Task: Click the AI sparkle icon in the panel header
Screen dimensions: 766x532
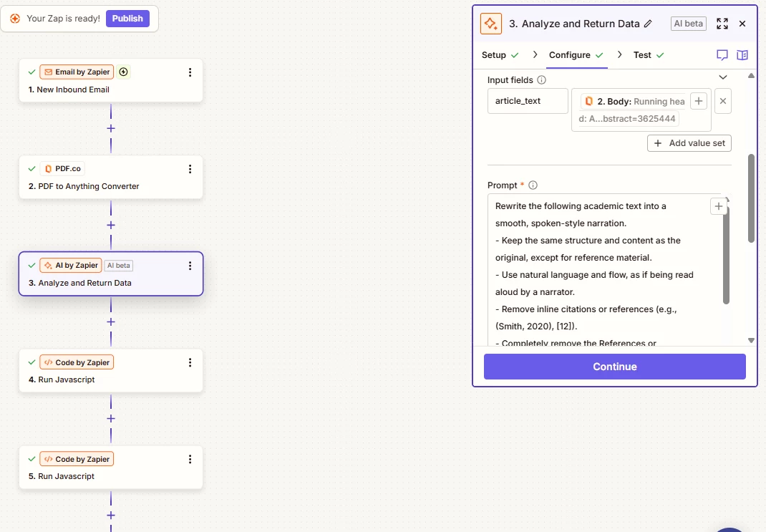Action: [x=491, y=24]
